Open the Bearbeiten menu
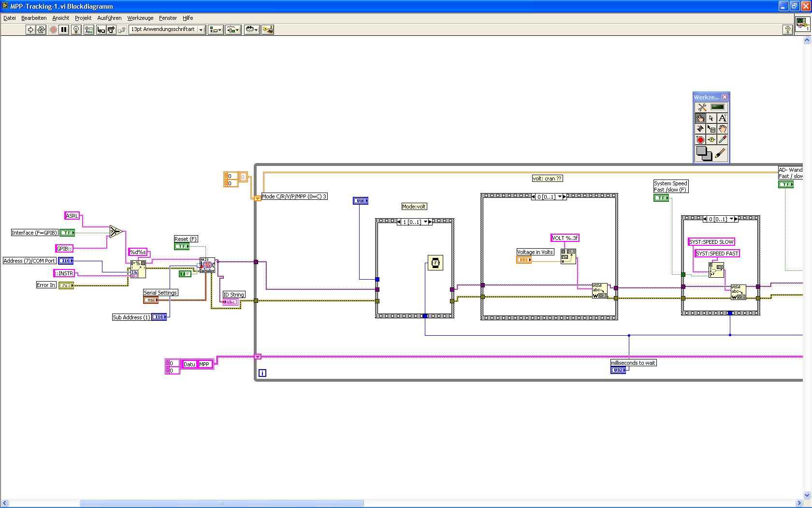 point(34,18)
